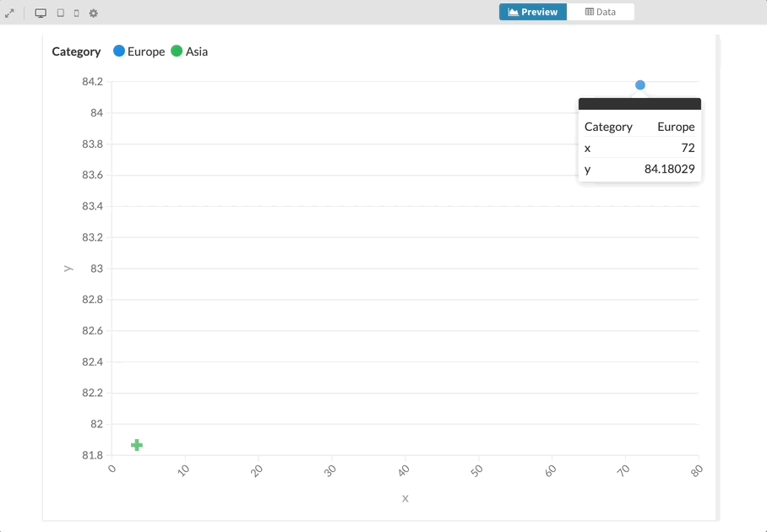Click the green Asia legend color dot

pyautogui.click(x=177, y=51)
